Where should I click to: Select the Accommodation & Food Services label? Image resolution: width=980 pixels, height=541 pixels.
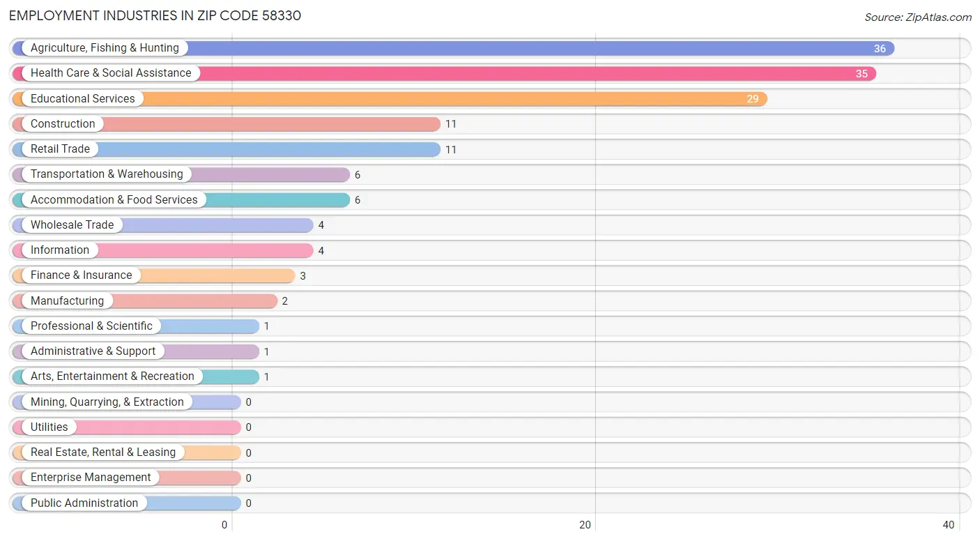[x=114, y=200]
